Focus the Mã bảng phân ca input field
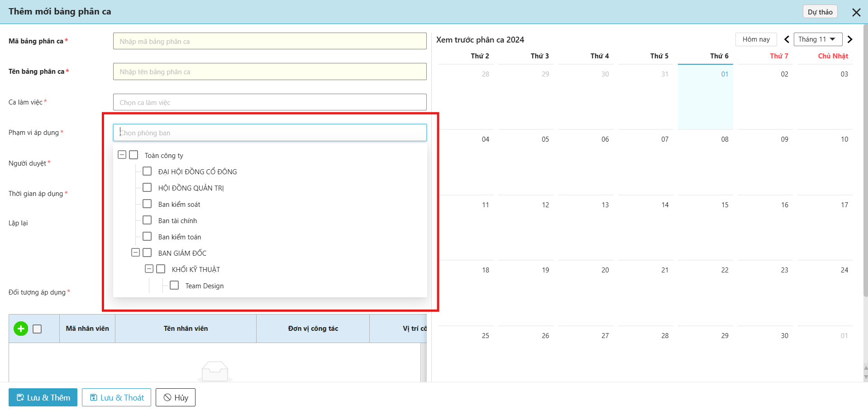The width and height of the screenshot is (868, 410). [x=270, y=41]
